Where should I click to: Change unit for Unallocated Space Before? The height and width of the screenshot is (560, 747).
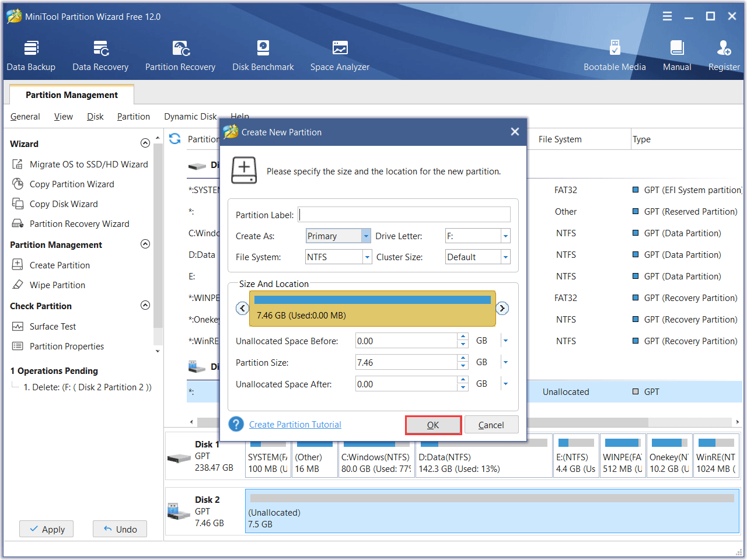click(x=505, y=341)
